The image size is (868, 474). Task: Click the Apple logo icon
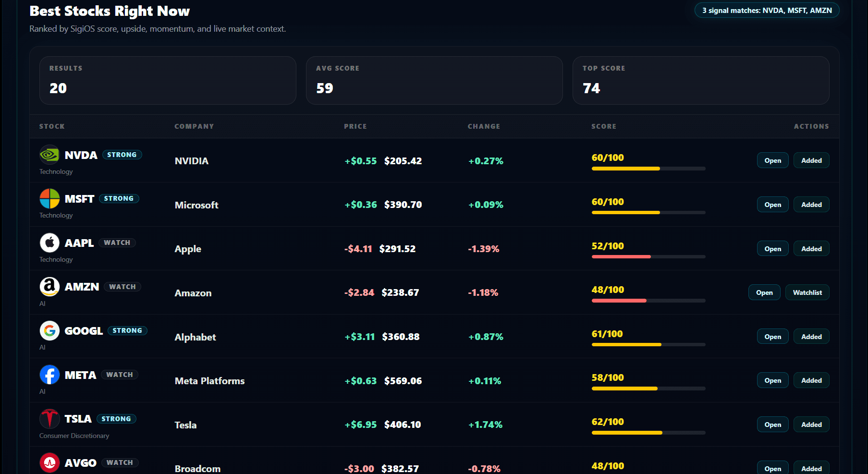[49, 243]
